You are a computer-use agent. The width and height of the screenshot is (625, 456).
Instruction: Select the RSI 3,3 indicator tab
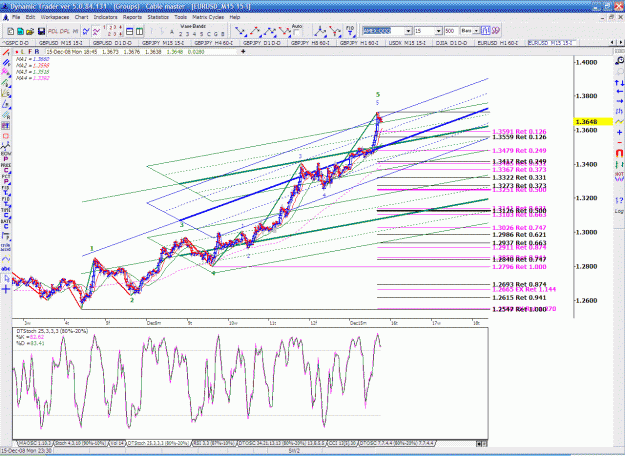point(215,443)
